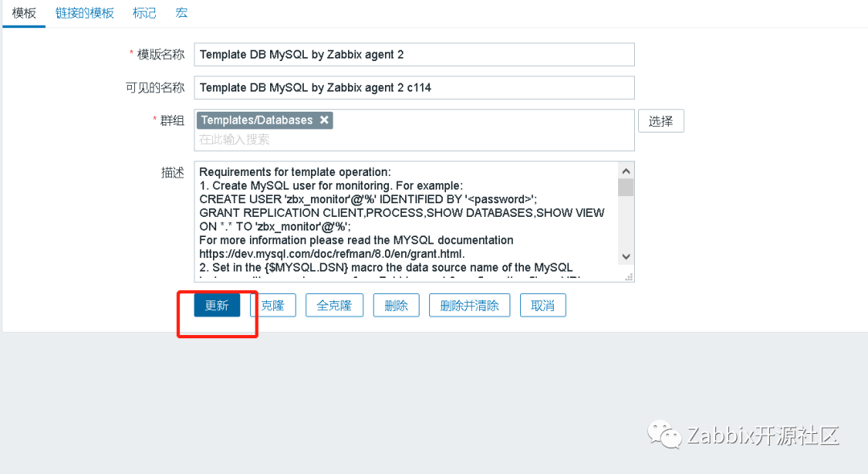Click the textarea resize handle

(628, 277)
